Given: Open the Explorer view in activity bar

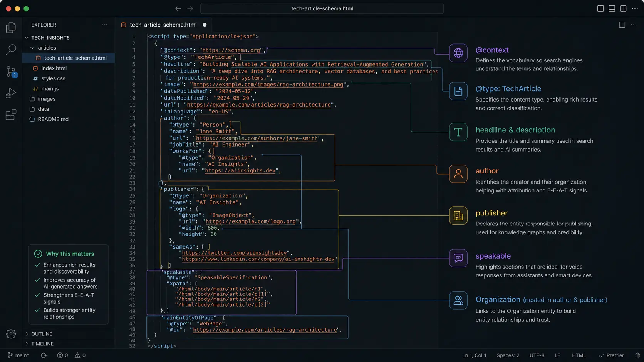Looking at the screenshot, I should point(11,28).
